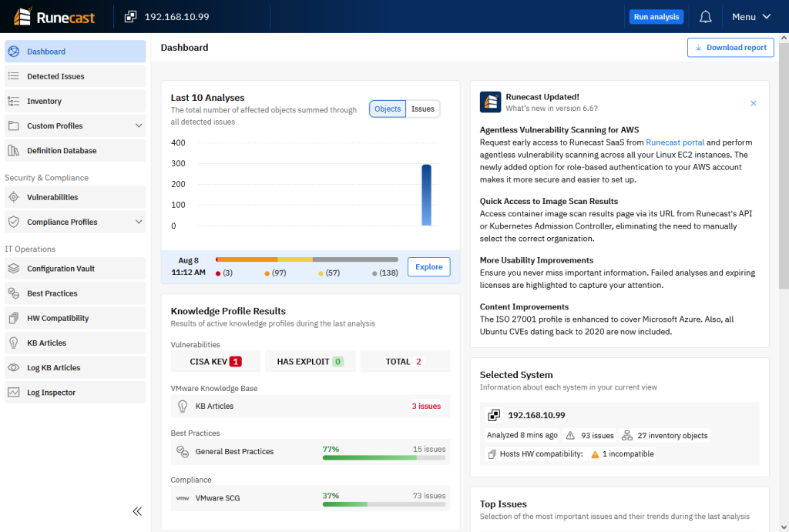Click the Configuration Vault layers icon
The width and height of the screenshot is (789, 532).
tap(14, 269)
